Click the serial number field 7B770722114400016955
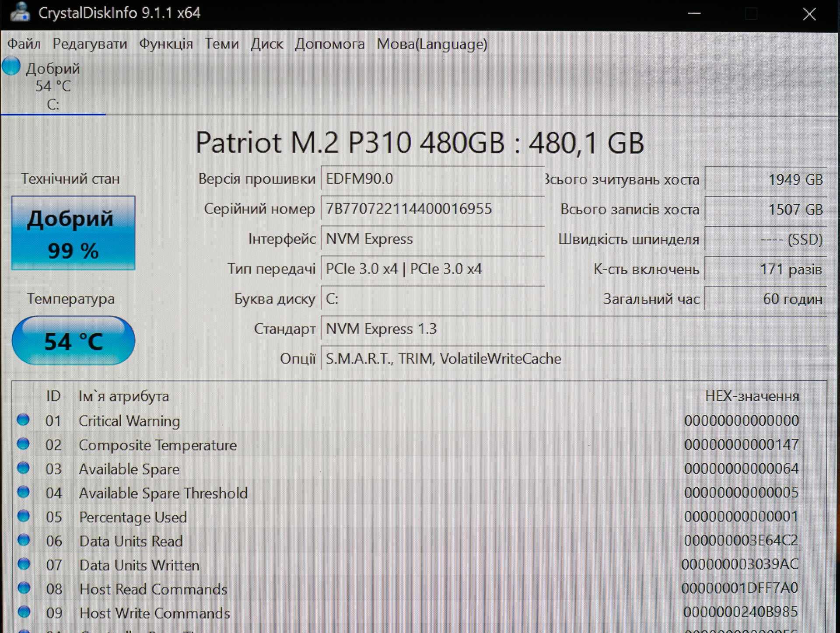The image size is (840, 633). click(x=433, y=209)
